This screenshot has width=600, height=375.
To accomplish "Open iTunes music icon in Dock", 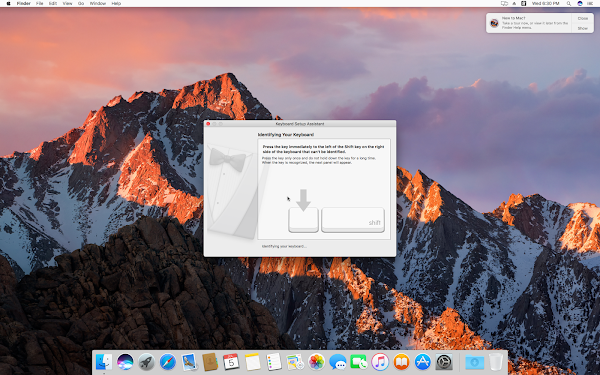I will pyautogui.click(x=380, y=362).
